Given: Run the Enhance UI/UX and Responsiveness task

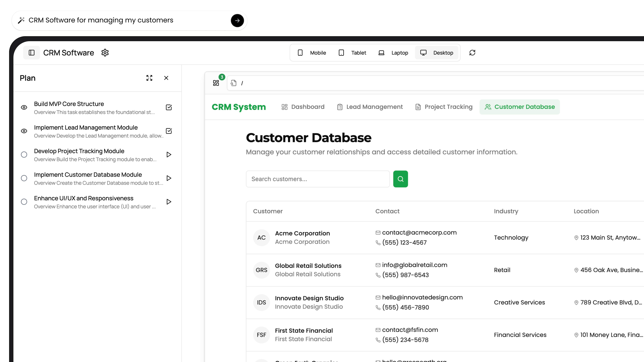Looking at the screenshot, I should (169, 202).
